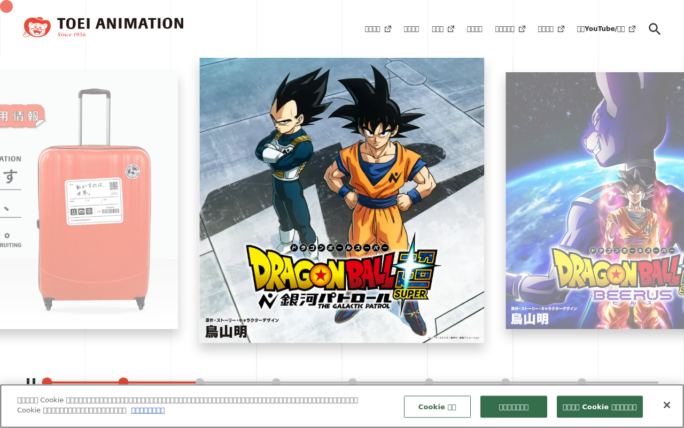Jump to the first red slide indicator dot
The height and width of the screenshot is (428, 684).
point(47,382)
